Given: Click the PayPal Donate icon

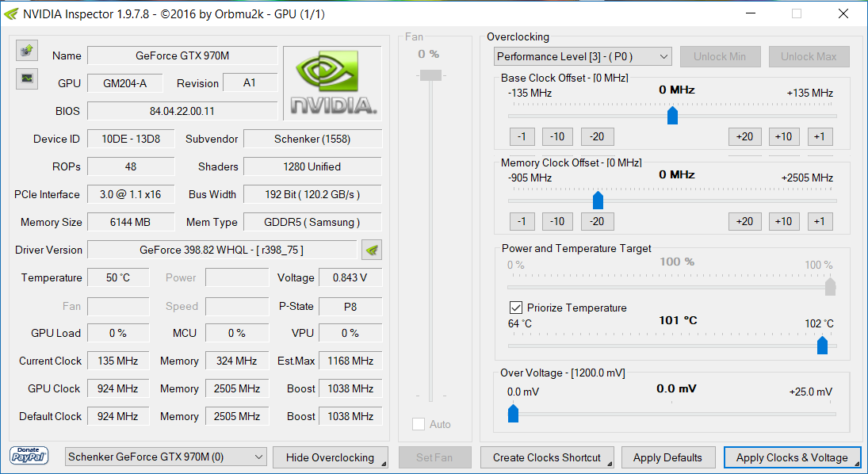Looking at the screenshot, I should click(29, 456).
